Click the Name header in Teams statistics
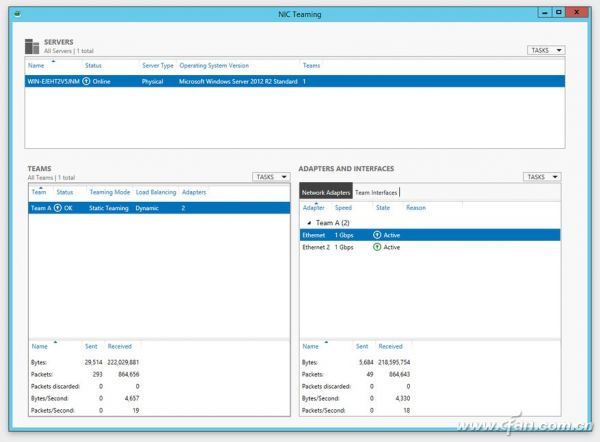This screenshot has height=442, width=600. [x=39, y=346]
